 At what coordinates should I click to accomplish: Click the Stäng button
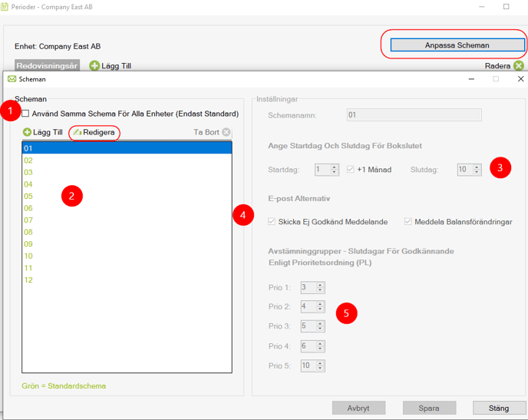point(499,408)
